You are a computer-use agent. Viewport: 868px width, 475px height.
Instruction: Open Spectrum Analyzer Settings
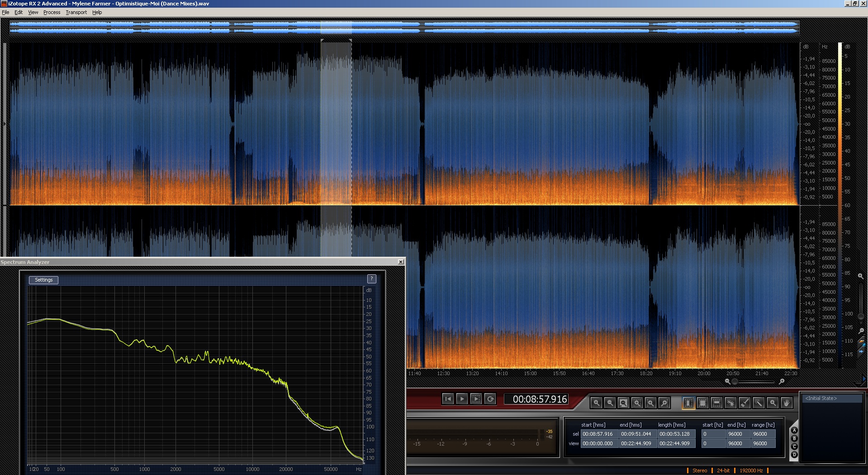click(44, 280)
